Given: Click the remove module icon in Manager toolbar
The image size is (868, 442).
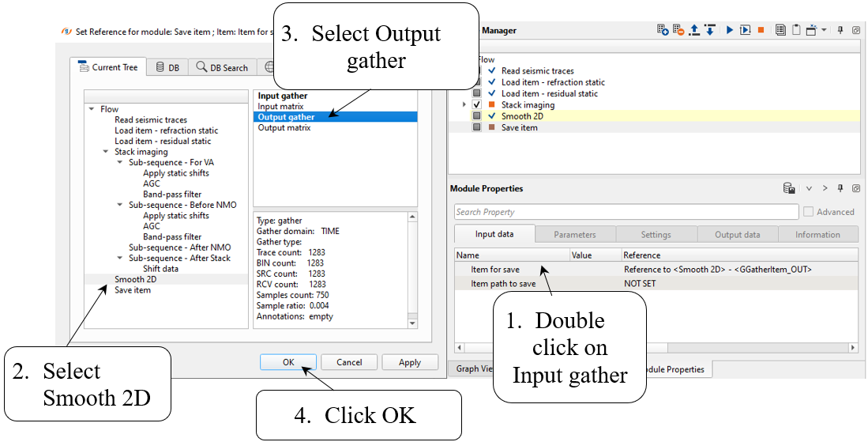Looking at the screenshot, I should pyautogui.click(x=678, y=30).
